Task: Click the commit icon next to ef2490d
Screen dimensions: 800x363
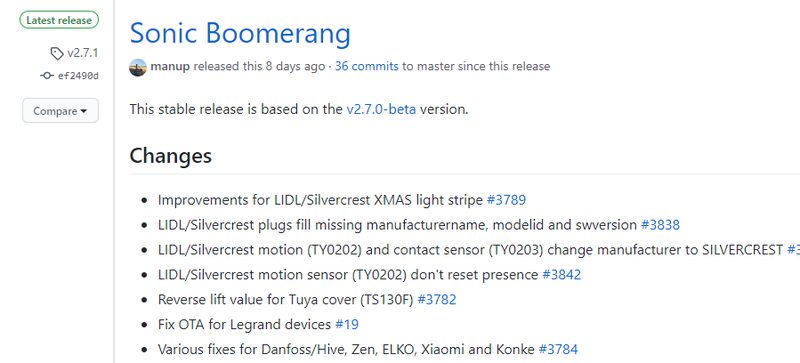Action: tap(47, 76)
